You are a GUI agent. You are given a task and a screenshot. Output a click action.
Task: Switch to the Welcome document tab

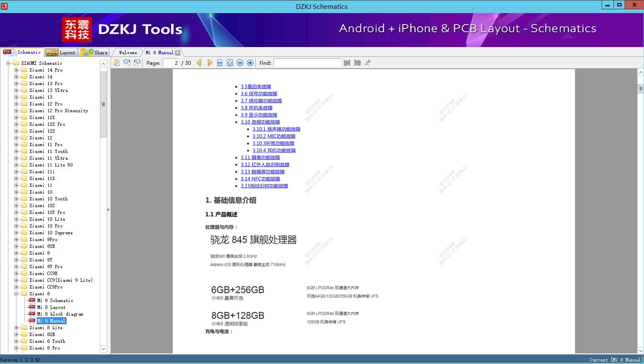click(x=128, y=53)
